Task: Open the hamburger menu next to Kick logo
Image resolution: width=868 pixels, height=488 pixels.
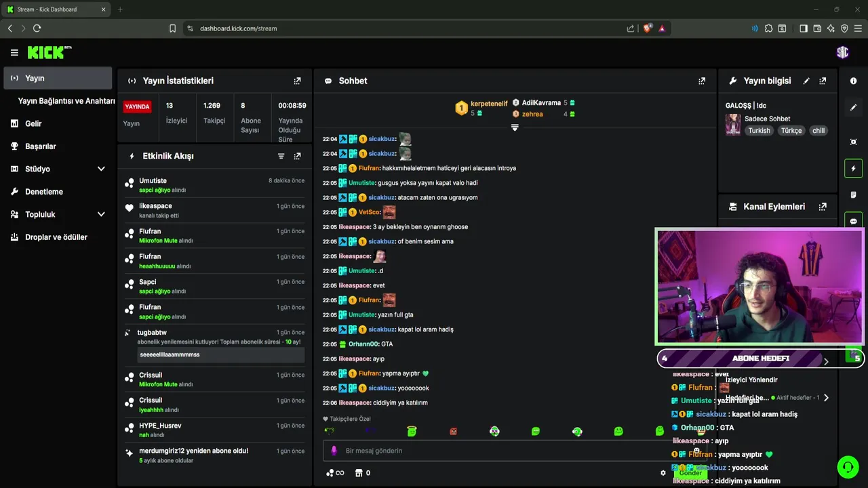Action: [x=14, y=52]
